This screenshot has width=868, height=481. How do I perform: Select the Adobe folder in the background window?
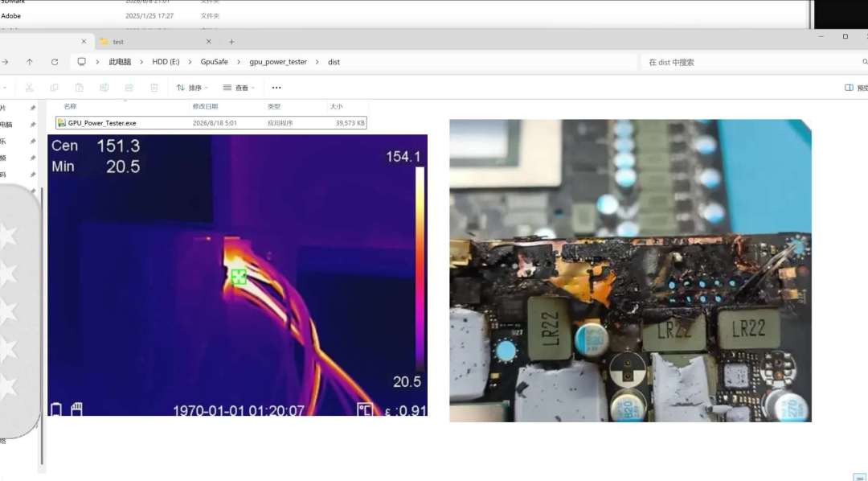coord(11,16)
